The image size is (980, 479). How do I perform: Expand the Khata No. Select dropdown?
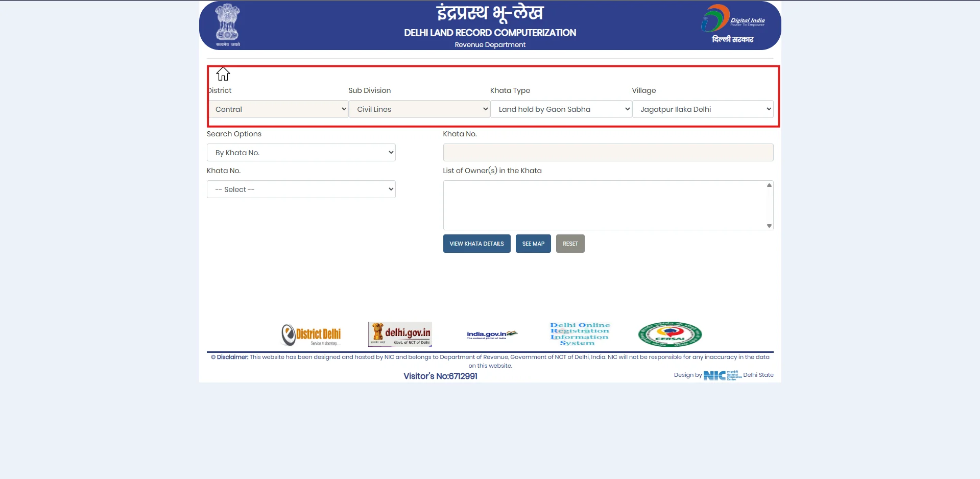click(301, 189)
